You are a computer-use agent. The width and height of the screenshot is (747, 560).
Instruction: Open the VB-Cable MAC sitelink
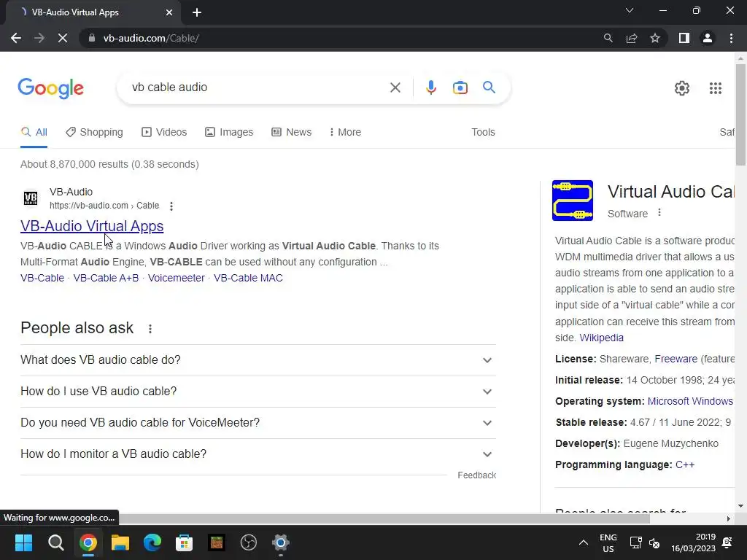(248, 278)
